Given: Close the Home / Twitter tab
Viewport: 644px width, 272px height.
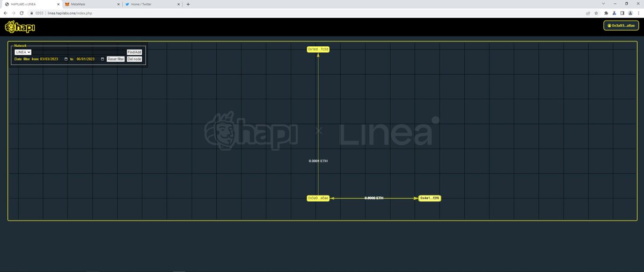Looking at the screenshot, I should (x=178, y=4).
